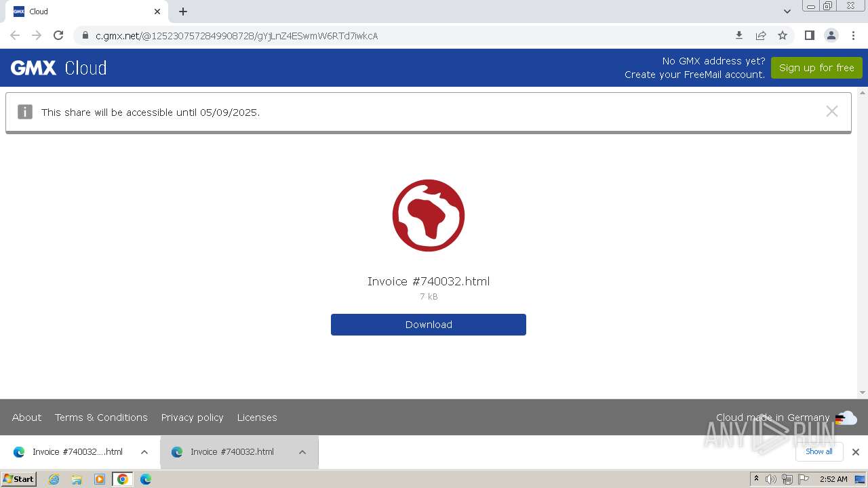The image size is (868, 488).
Task: Close the Cloud tab
Action: point(157,12)
